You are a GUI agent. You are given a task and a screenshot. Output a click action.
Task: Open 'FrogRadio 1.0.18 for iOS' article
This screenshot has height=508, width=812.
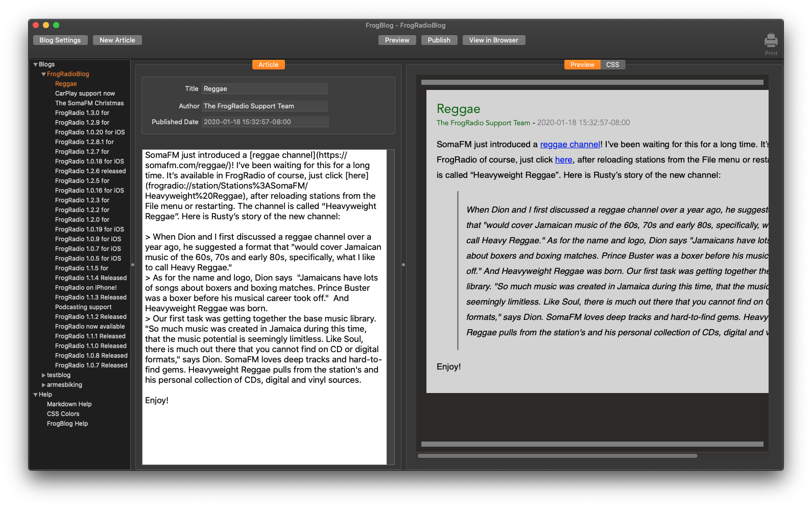pyautogui.click(x=89, y=161)
